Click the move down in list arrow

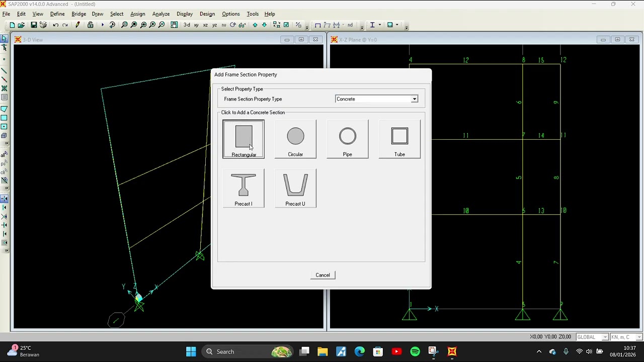tap(264, 25)
